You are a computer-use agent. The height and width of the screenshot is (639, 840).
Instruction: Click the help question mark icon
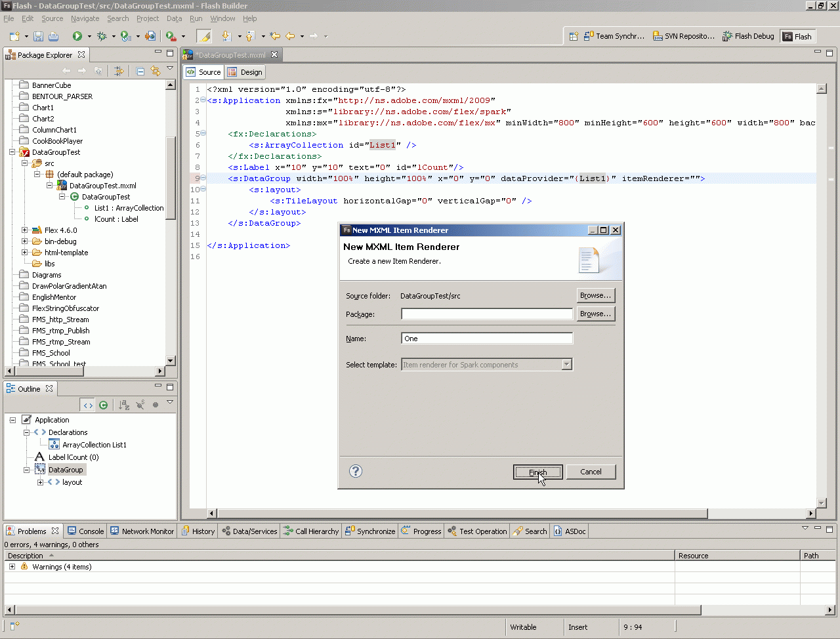point(356,471)
